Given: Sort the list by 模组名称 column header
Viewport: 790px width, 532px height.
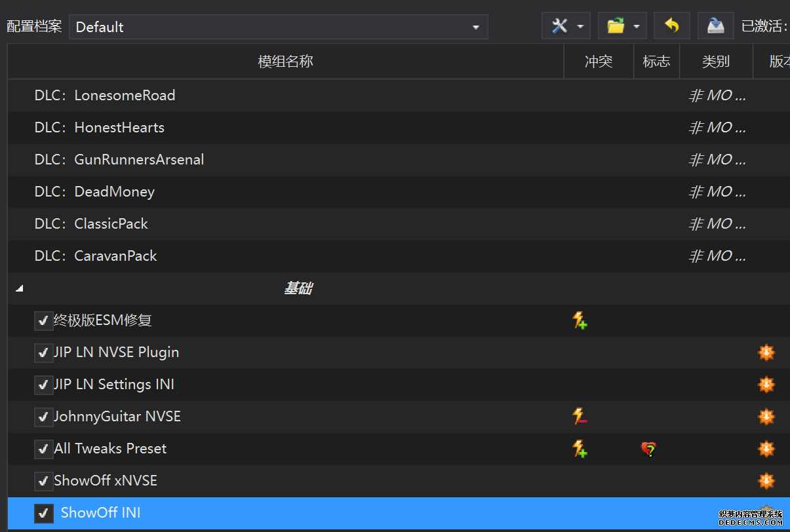Looking at the screenshot, I should (285, 62).
